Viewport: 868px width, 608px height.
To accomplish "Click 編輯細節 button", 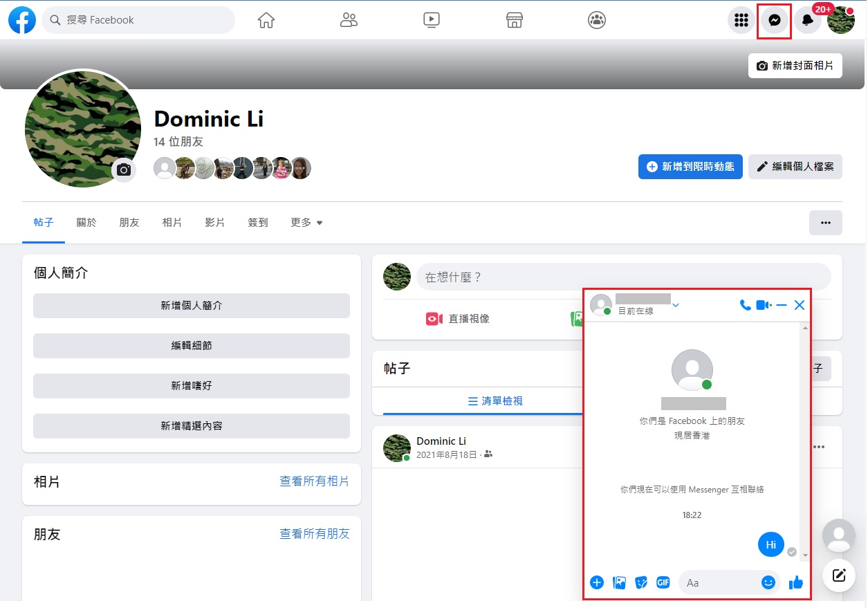I will coord(192,346).
